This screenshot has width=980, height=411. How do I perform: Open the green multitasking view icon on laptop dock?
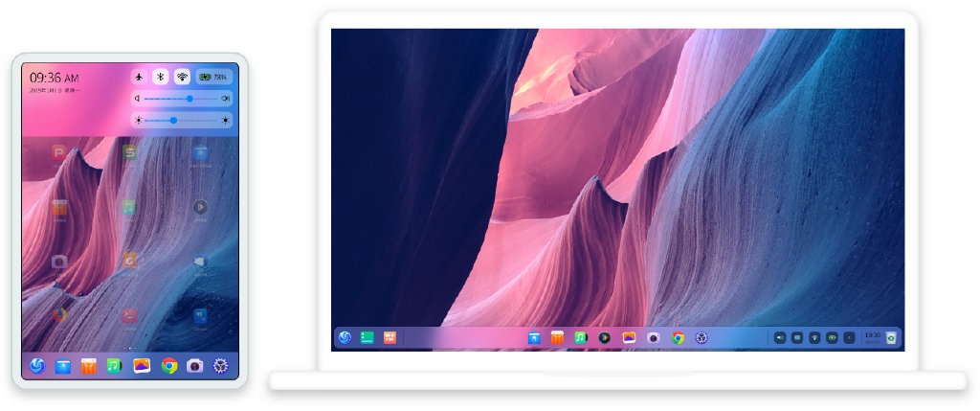367,337
